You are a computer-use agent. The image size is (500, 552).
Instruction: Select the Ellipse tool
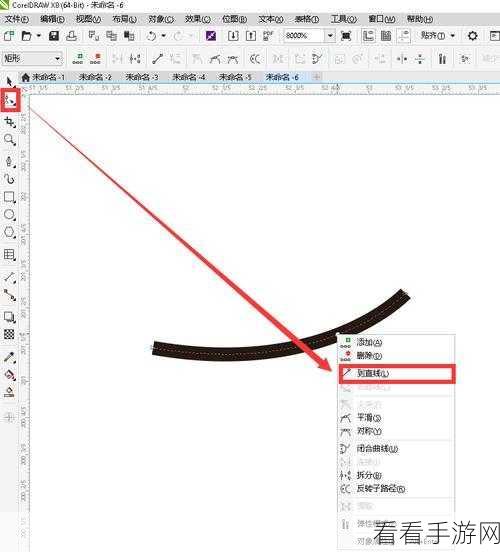pyautogui.click(x=10, y=215)
